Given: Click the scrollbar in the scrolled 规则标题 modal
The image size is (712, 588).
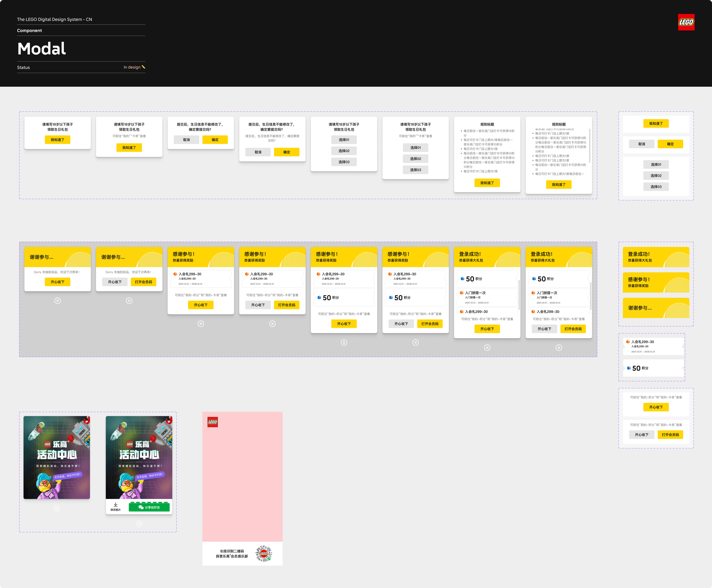Looking at the screenshot, I should (x=590, y=146).
